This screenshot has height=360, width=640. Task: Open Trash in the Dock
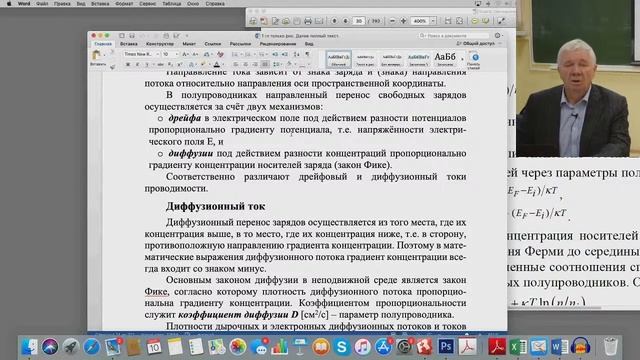tap(611, 347)
